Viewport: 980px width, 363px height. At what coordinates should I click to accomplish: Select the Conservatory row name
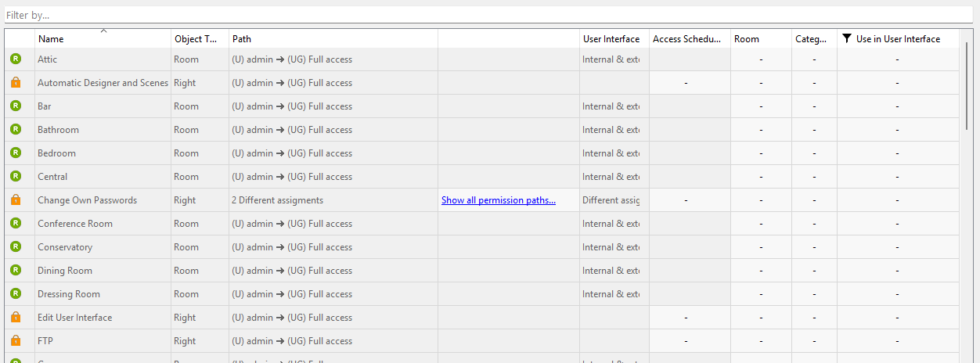pyautogui.click(x=65, y=247)
